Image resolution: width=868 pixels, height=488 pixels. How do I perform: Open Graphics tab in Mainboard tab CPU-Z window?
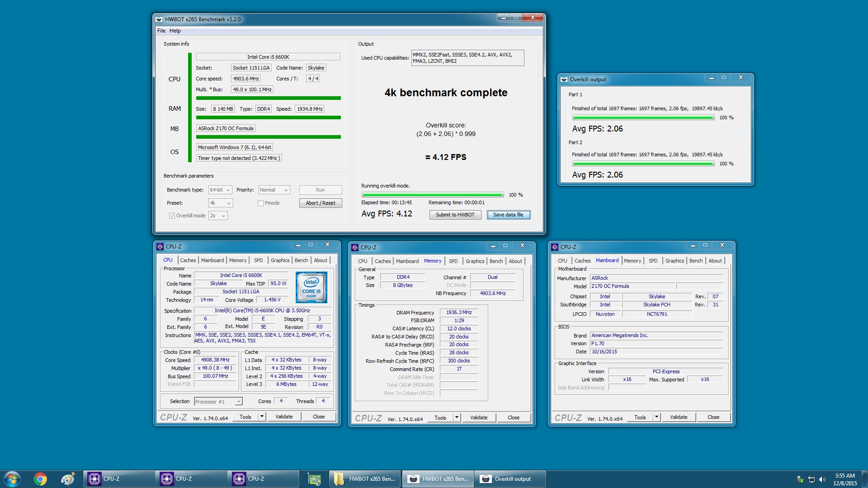pos(675,261)
